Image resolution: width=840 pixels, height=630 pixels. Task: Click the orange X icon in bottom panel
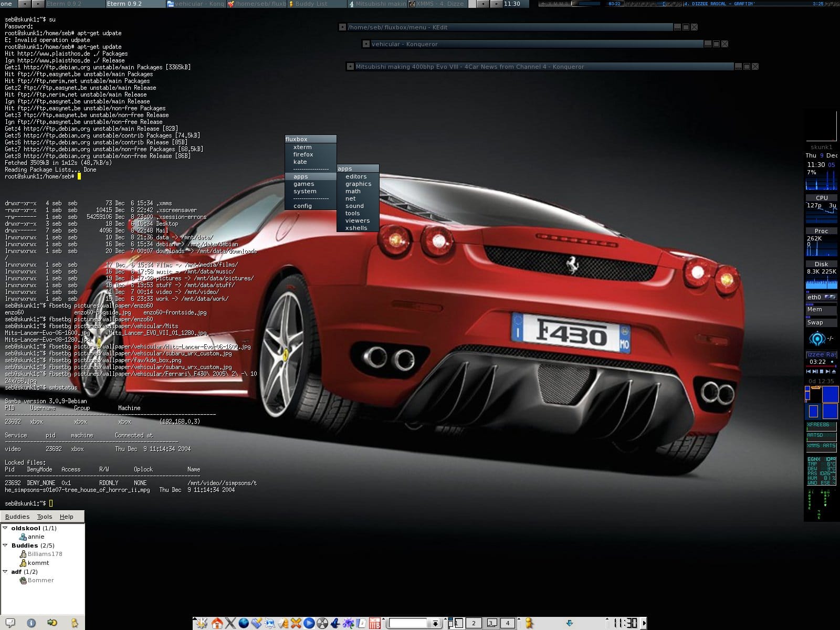(x=296, y=623)
